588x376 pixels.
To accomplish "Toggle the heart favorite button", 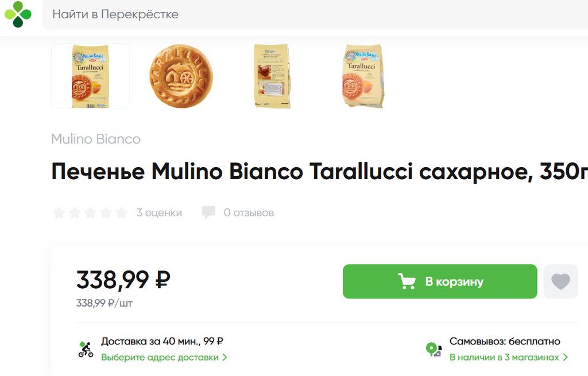I will pos(560,281).
